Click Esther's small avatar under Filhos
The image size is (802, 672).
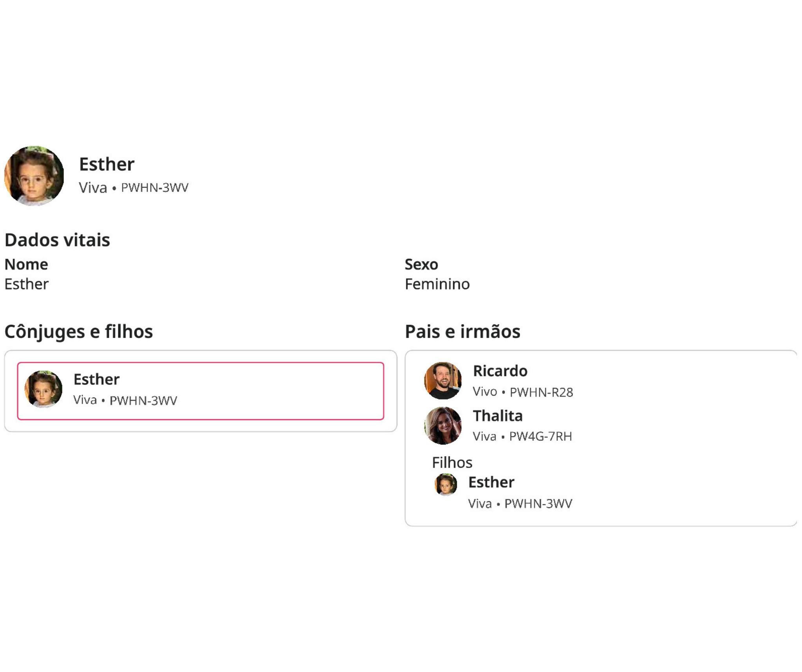pyautogui.click(x=446, y=484)
